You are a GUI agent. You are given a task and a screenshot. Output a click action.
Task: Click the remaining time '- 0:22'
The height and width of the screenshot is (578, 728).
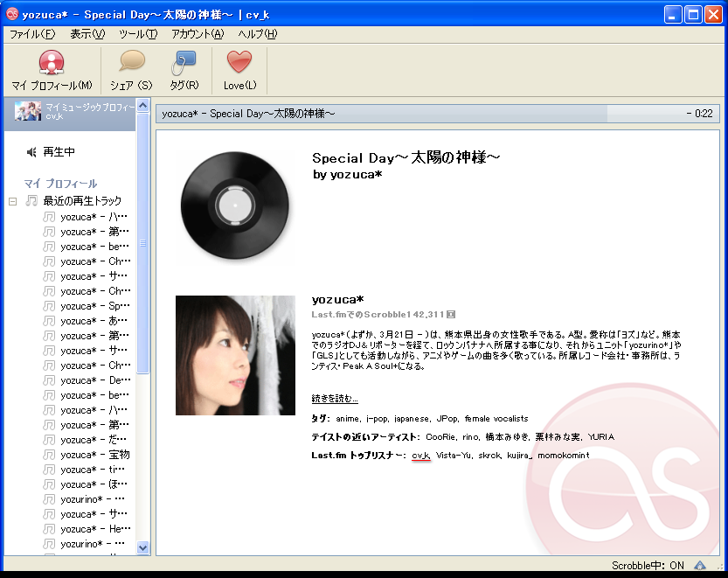tap(700, 114)
